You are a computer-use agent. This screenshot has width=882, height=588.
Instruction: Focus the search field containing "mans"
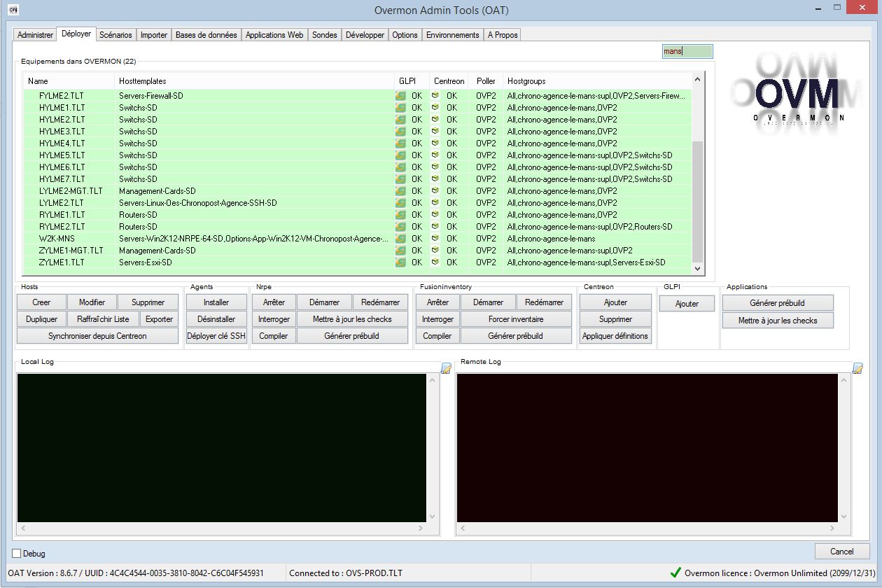[x=687, y=51]
